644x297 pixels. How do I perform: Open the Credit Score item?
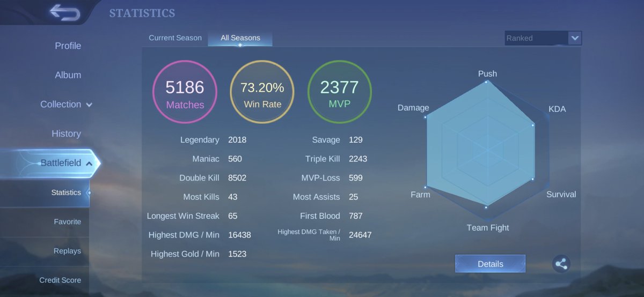tap(60, 280)
